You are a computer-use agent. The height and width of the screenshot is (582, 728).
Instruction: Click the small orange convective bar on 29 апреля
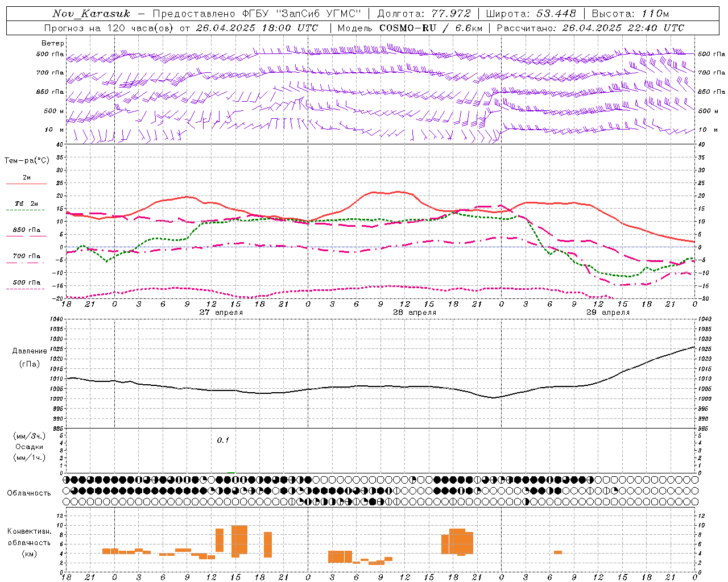[x=558, y=552]
